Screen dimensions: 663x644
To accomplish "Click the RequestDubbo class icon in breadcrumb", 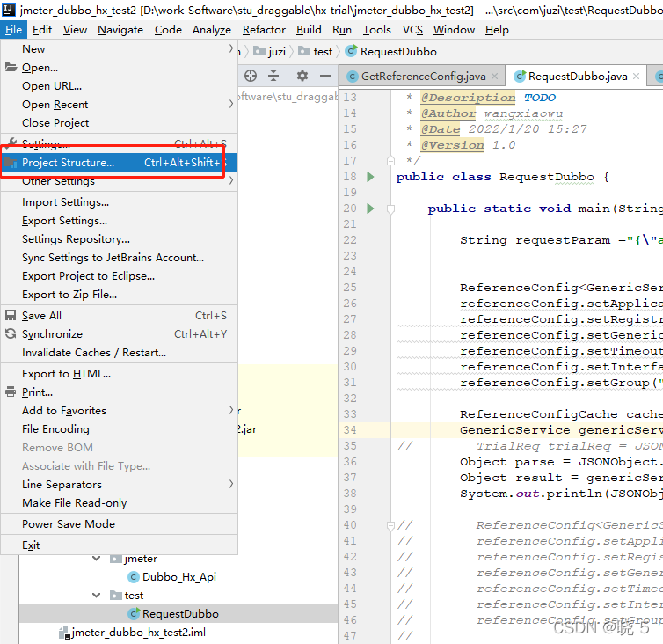I will (x=351, y=51).
